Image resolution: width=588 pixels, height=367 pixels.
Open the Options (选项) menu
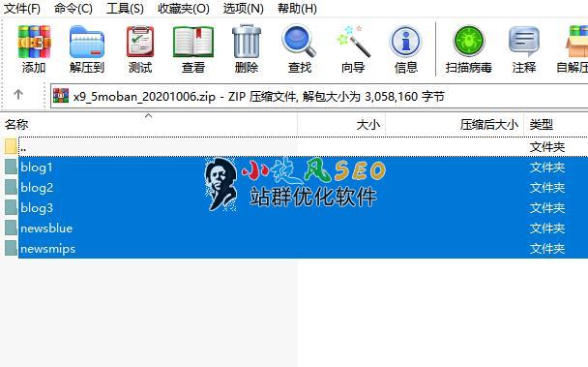point(244,9)
